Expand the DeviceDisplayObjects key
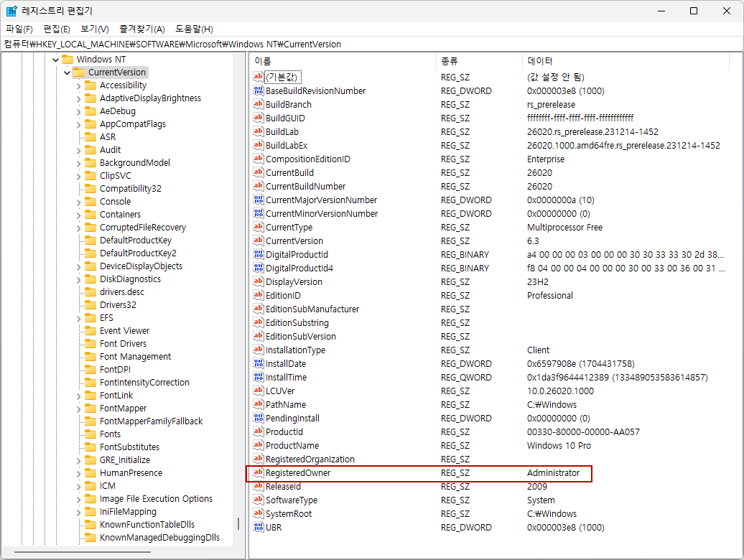The image size is (744, 560). click(79, 267)
